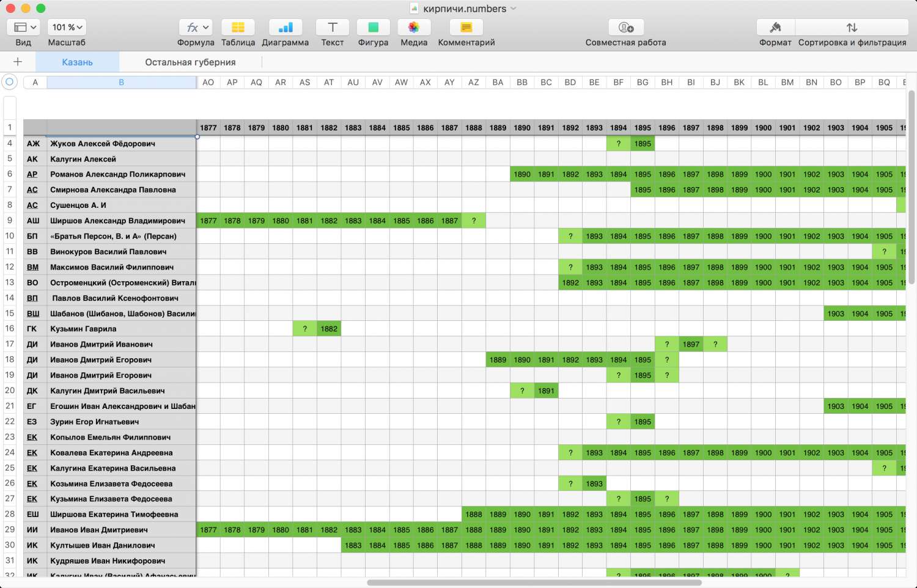The height and width of the screenshot is (588, 917).
Task: Click the vertical scrollbar thumb on right
Action: [x=911, y=188]
